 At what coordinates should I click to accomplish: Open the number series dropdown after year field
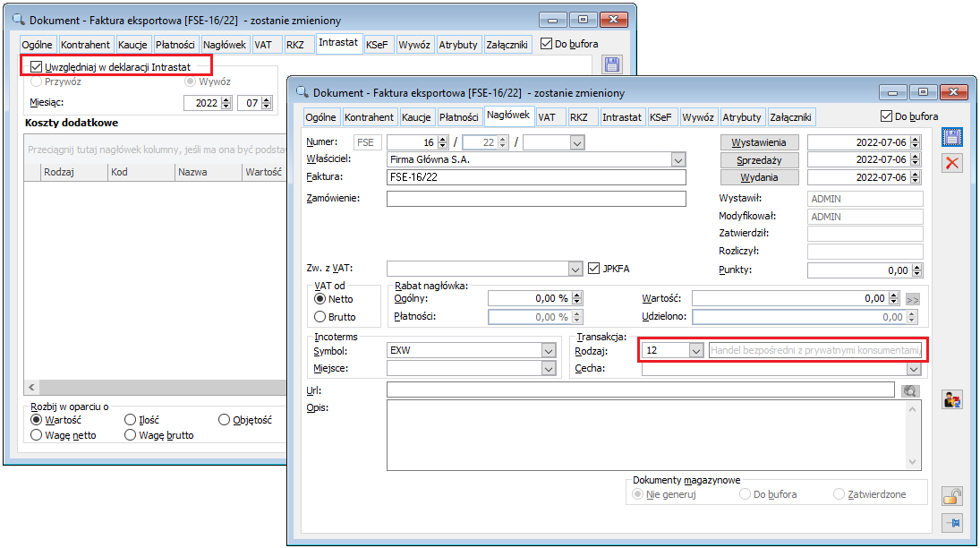pyautogui.click(x=577, y=143)
